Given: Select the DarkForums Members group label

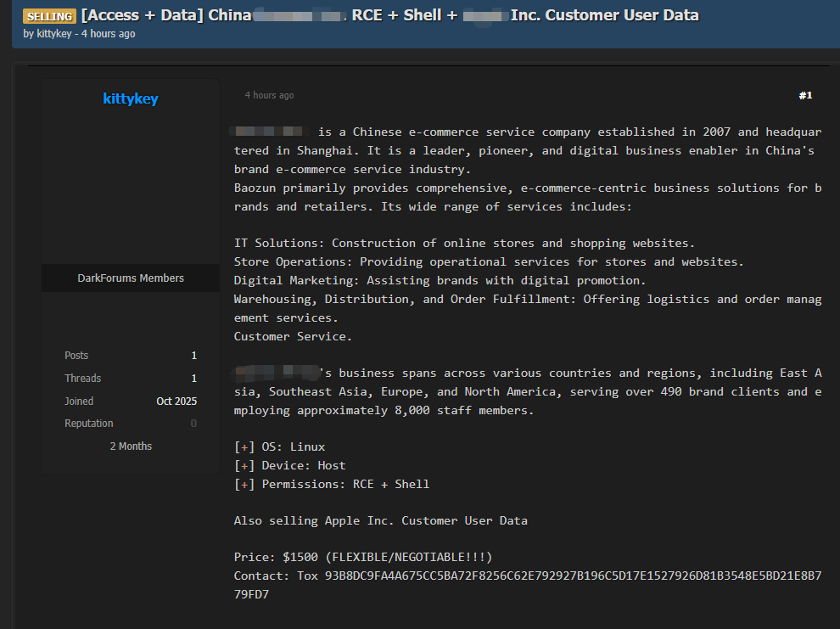Looking at the screenshot, I should [x=131, y=278].
